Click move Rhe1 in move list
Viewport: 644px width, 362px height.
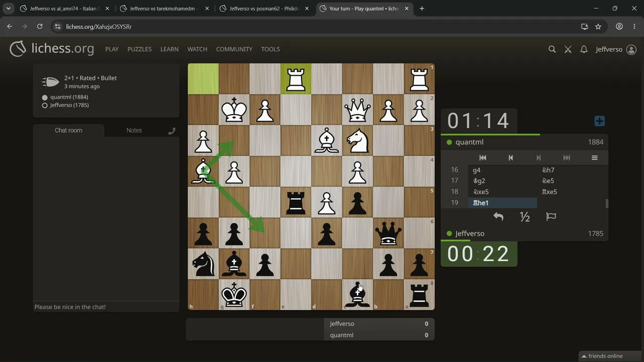click(x=503, y=203)
